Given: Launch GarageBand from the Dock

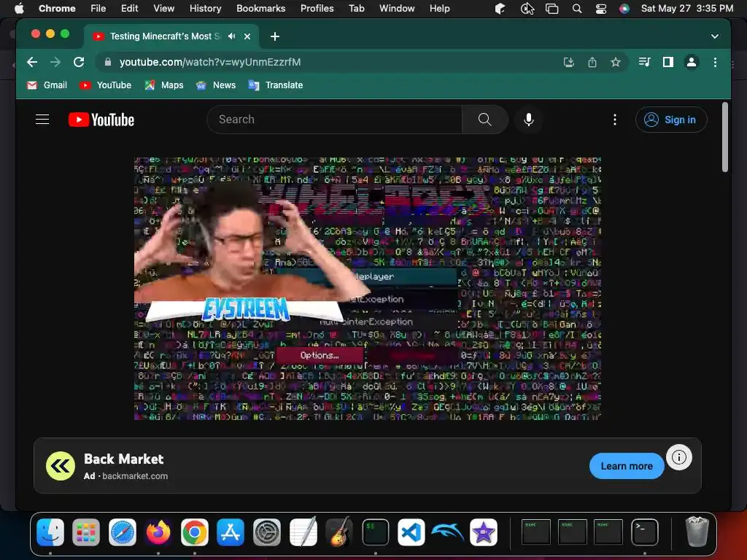Looking at the screenshot, I should click(339, 532).
